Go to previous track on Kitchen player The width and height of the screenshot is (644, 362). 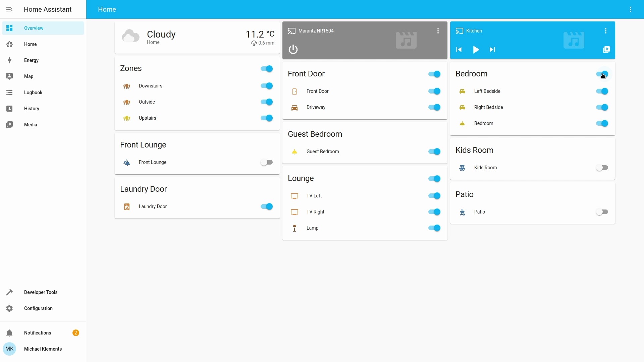click(459, 50)
